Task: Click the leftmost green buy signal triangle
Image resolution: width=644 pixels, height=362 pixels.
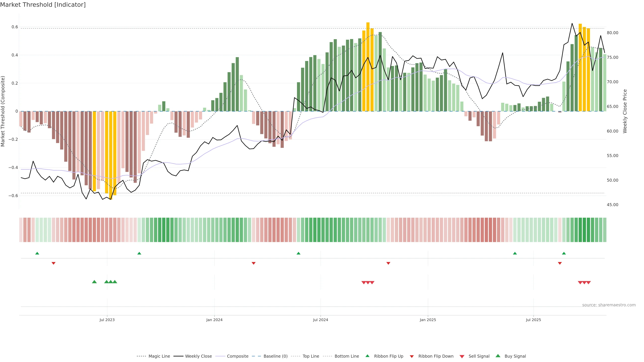Action: click(x=94, y=282)
